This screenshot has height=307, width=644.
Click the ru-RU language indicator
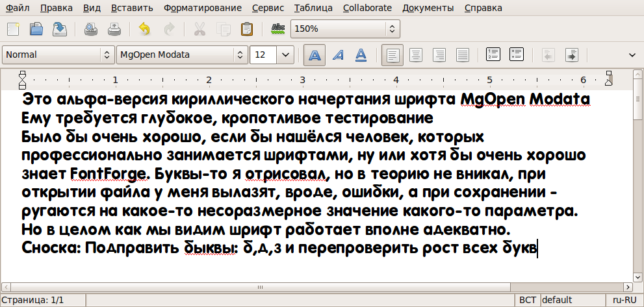pyautogui.click(x=624, y=300)
